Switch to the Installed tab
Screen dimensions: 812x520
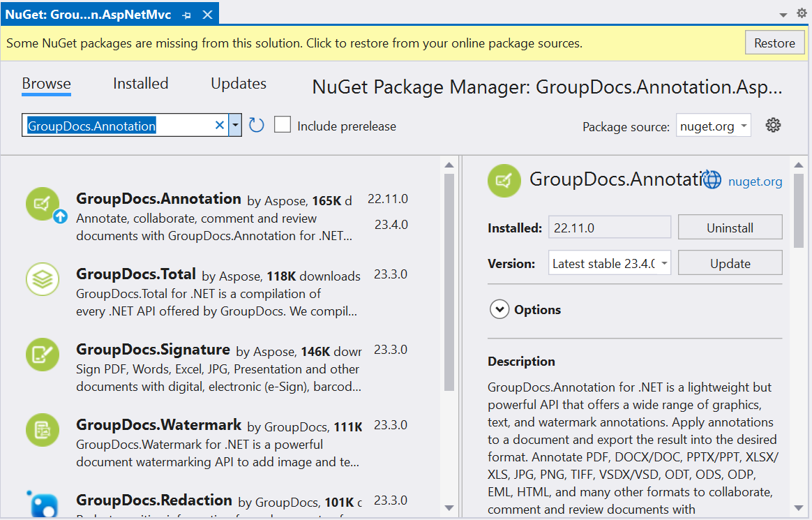pos(140,84)
